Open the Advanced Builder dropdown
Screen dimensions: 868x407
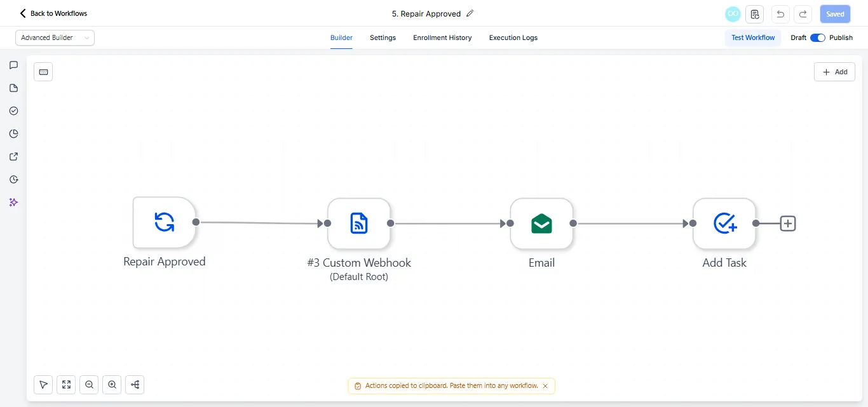click(x=55, y=38)
